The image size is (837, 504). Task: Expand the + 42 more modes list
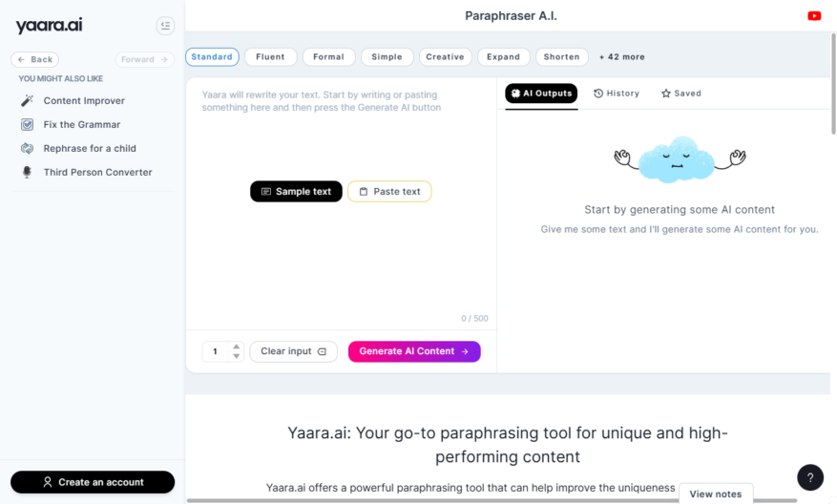pyautogui.click(x=622, y=57)
